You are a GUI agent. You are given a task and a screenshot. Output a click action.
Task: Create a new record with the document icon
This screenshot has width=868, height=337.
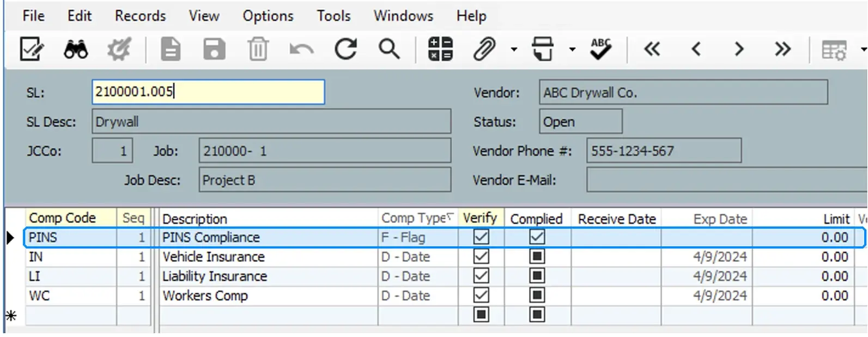(171, 50)
